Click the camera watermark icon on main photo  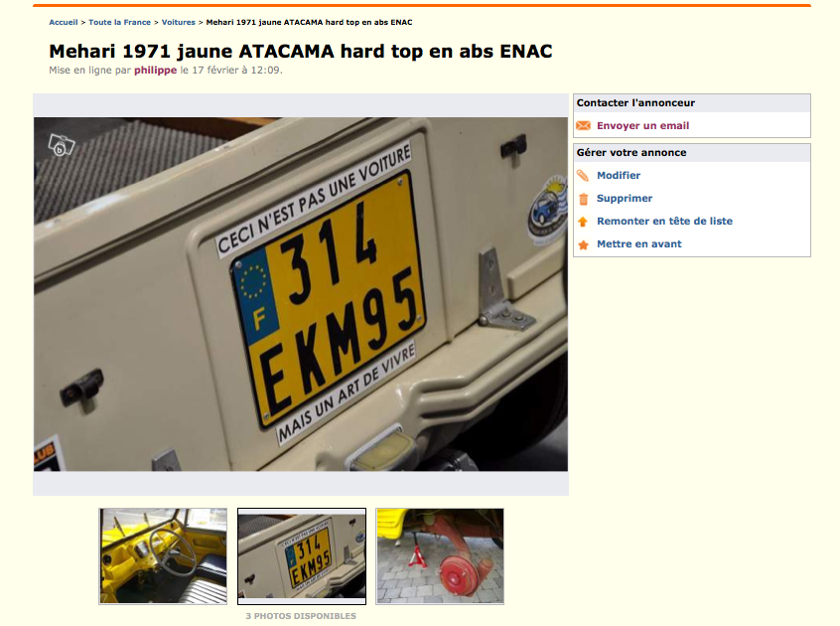coord(62,145)
